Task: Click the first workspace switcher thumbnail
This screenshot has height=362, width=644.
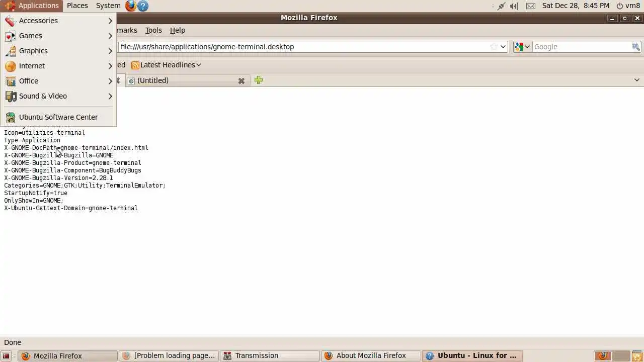Action: (x=602, y=356)
